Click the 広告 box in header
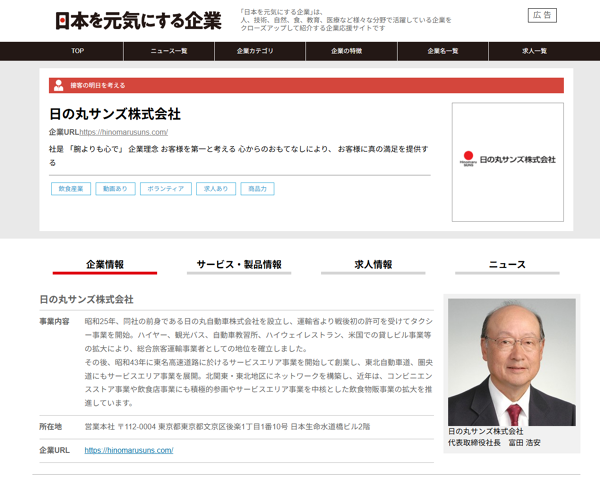 542,15
